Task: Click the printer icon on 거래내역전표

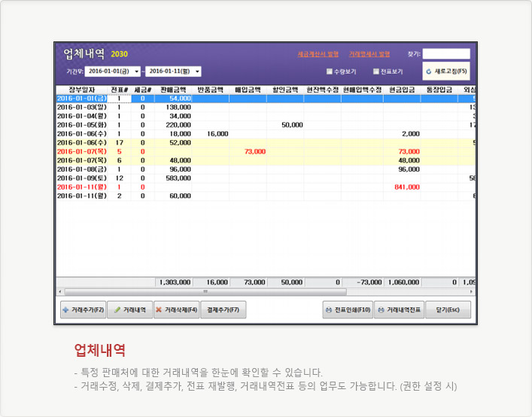Action: coord(381,310)
